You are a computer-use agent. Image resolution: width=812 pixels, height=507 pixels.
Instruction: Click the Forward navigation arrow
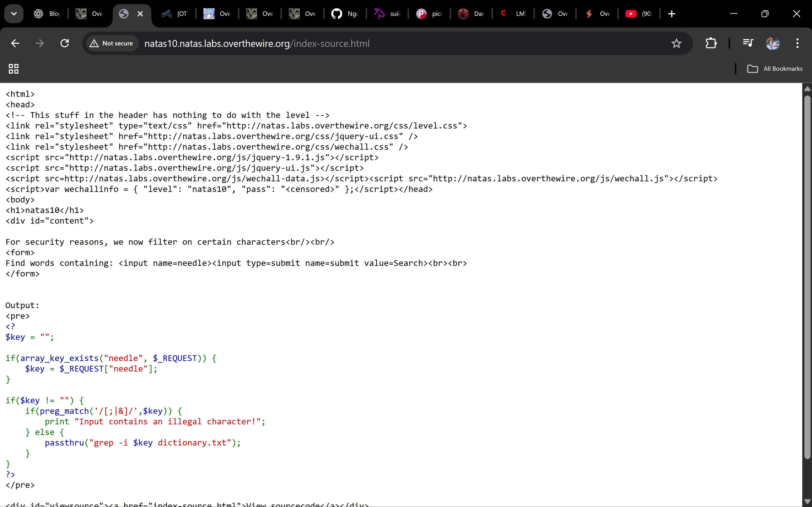coord(40,43)
